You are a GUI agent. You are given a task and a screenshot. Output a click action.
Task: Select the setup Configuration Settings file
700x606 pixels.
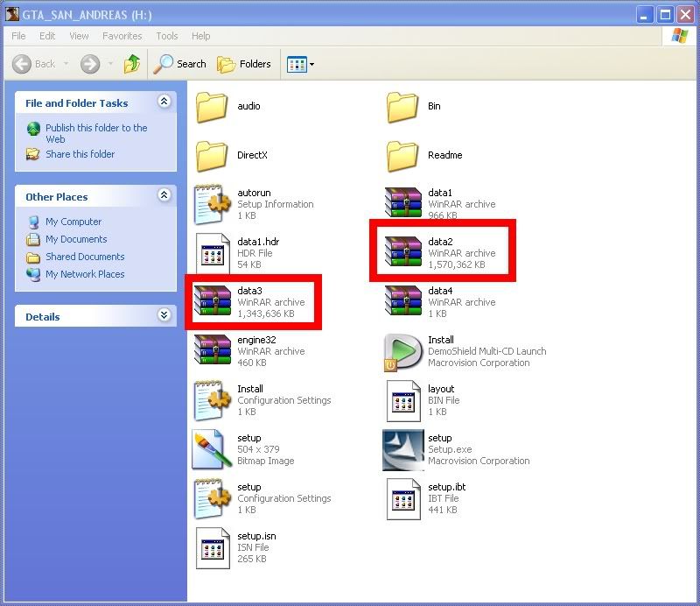tap(262, 499)
